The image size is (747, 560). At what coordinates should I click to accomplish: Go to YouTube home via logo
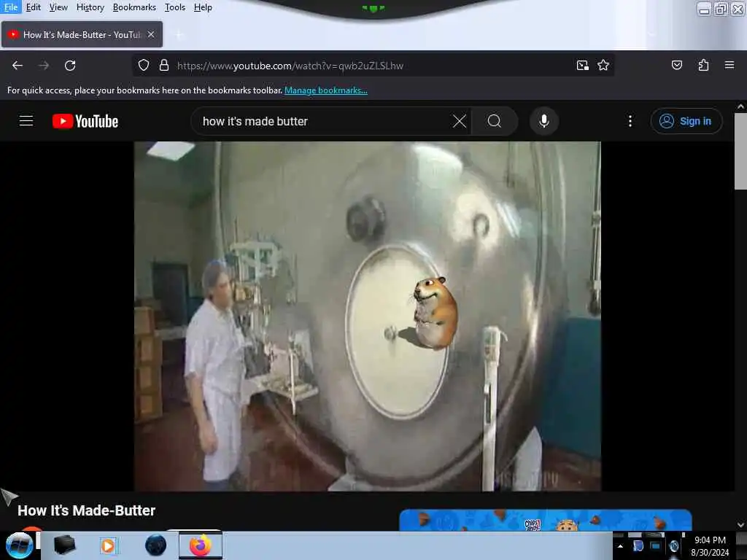pos(85,122)
